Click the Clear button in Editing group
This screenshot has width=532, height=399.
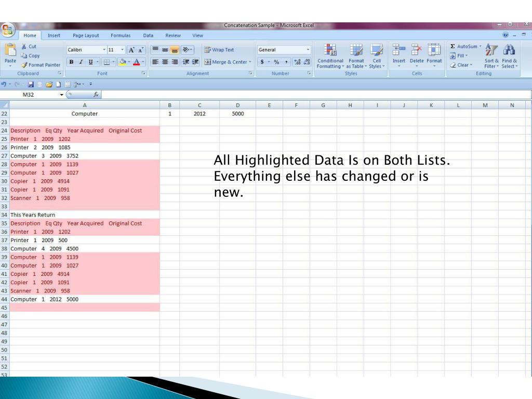click(461, 65)
